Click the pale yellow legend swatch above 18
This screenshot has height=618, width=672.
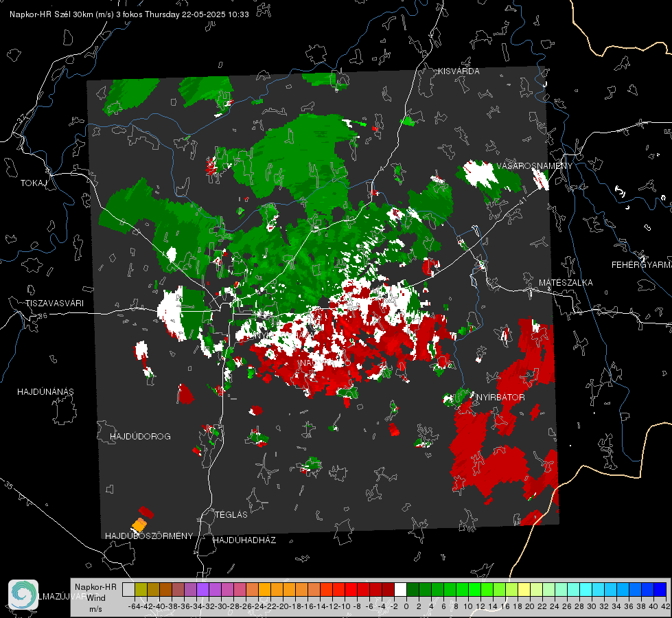pyautogui.click(x=524, y=589)
